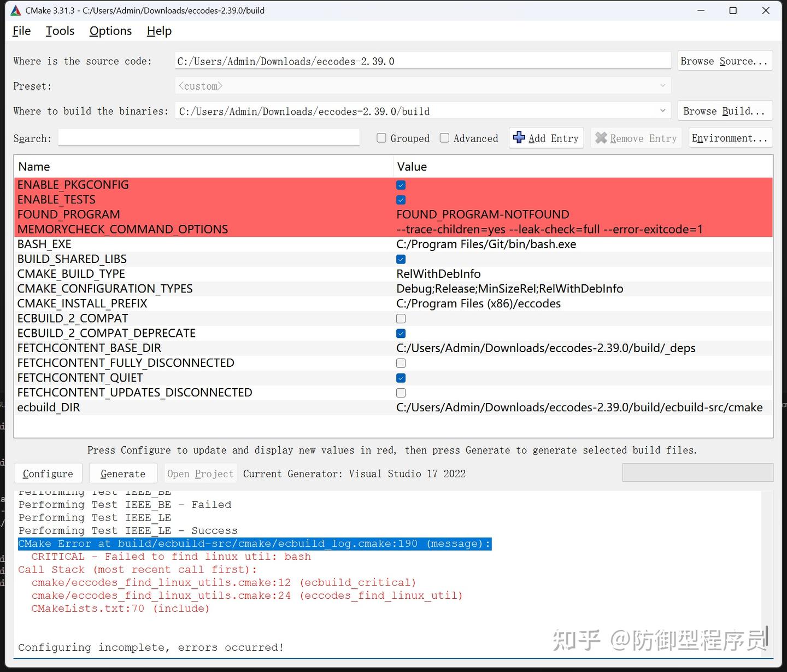787x672 pixels.
Task: Click the eccodes_find_linux_utils.cmake:24 log line
Action: click(x=247, y=595)
